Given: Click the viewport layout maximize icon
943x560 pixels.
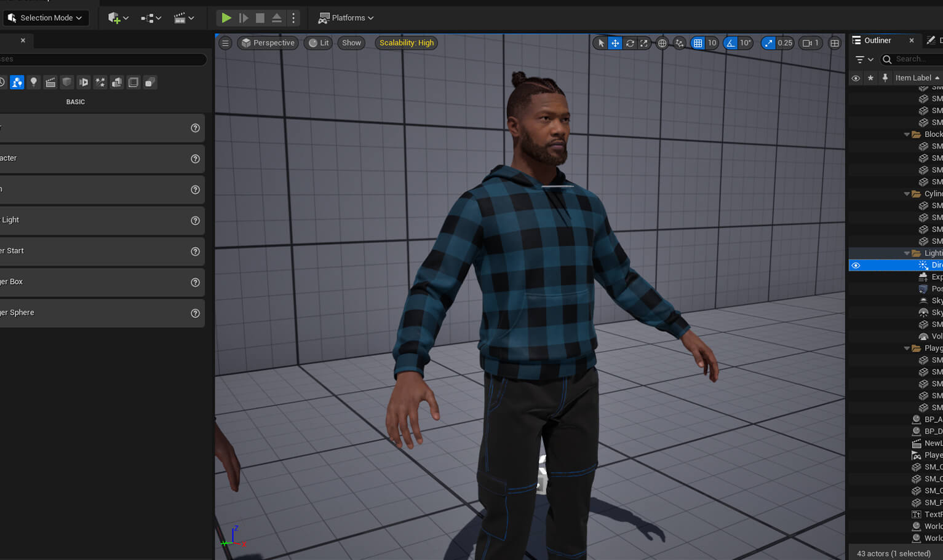Looking at the screenshot, I should pos(834,43).
